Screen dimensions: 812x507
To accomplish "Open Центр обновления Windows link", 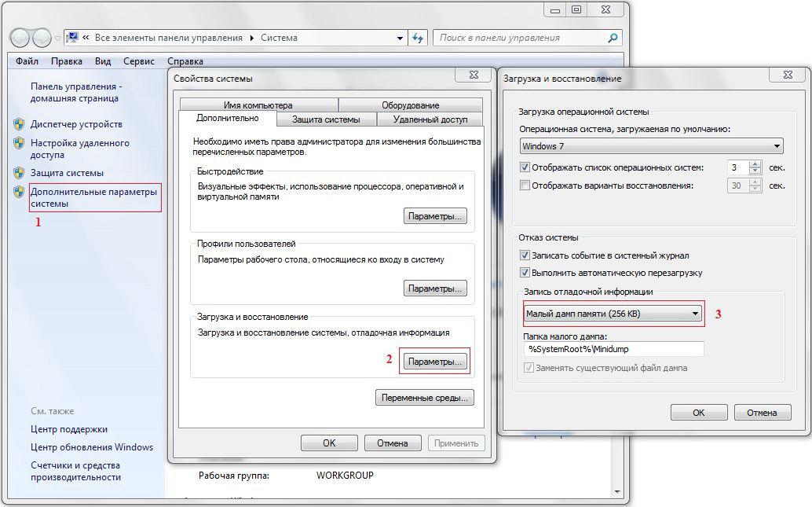I will (x=92, y=447).
